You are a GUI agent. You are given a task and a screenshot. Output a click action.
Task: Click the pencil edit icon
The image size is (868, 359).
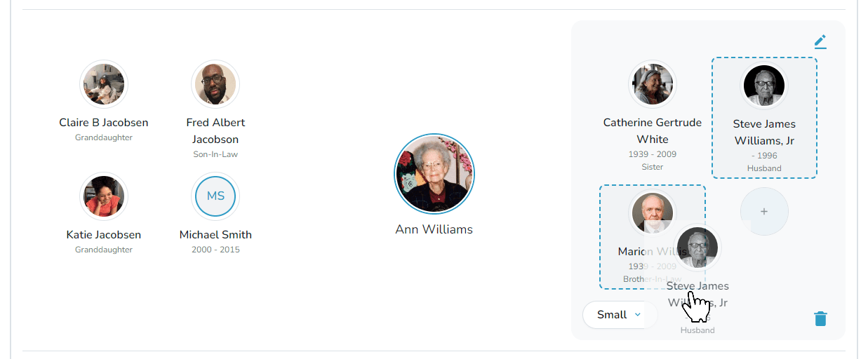click(820, 42)
